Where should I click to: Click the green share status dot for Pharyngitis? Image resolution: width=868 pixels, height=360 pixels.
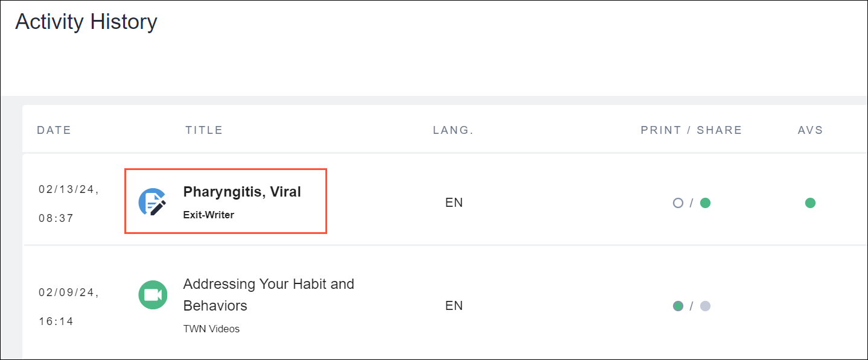click(x=705, y=203)
